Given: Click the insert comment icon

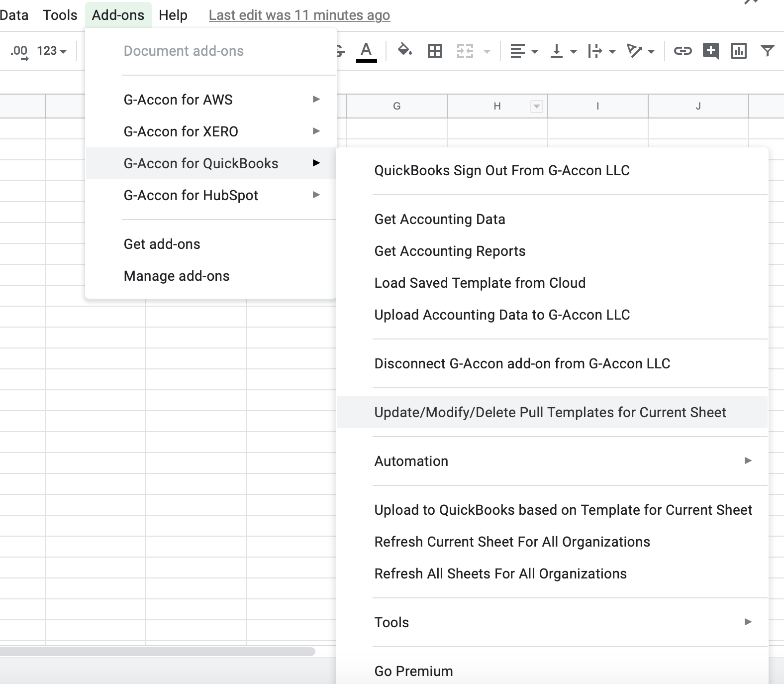Looking at the screenshot, I should coord(711,51).
